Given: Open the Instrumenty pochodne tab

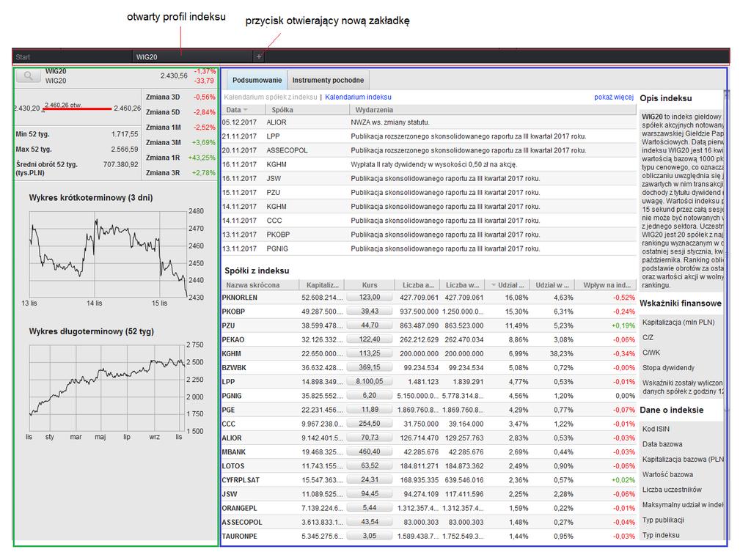Looking at the screenshot, I should (x=328, y=80).
